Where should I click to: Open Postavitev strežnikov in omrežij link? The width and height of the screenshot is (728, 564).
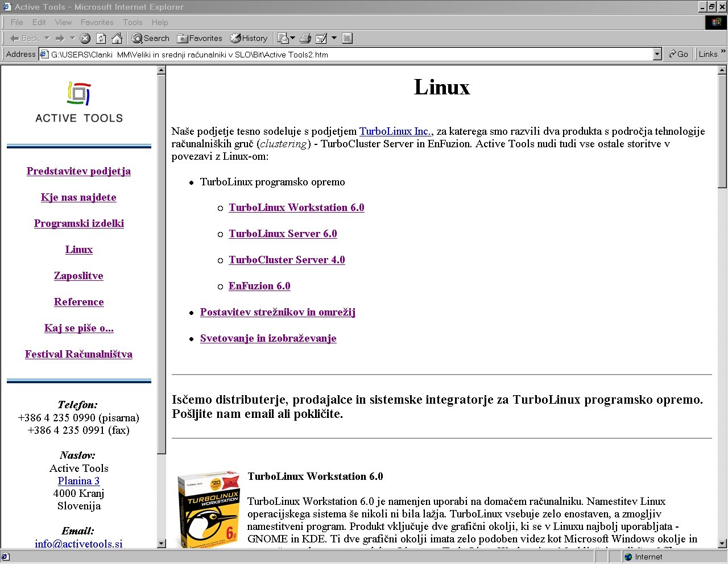[278, 312]
